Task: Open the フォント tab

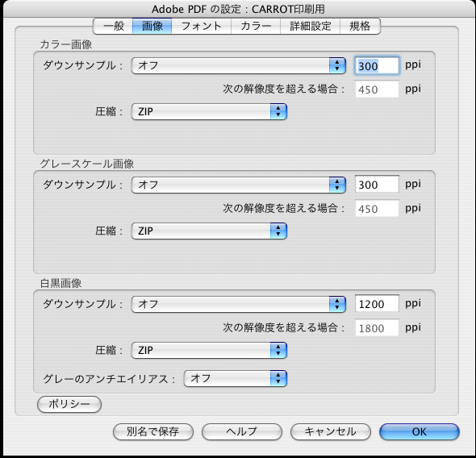Action: [201, 26]
